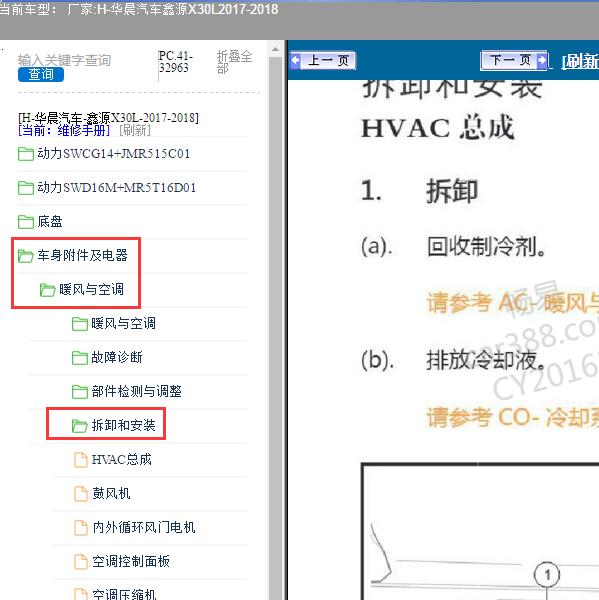Click document icon beside 内外循环风门电机
This screenshot has width=599, height=600.
[80, 528]
